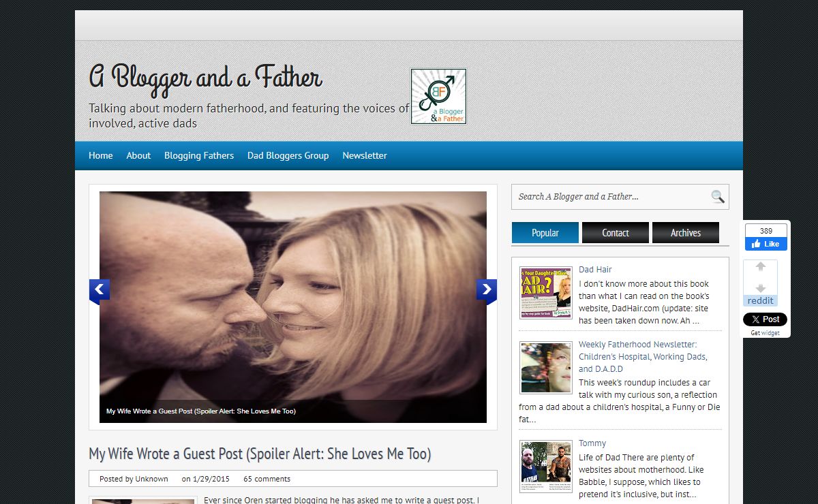
Task: Open Weekly Fatherhood Newsletter post link
Action: coord(643,357)
